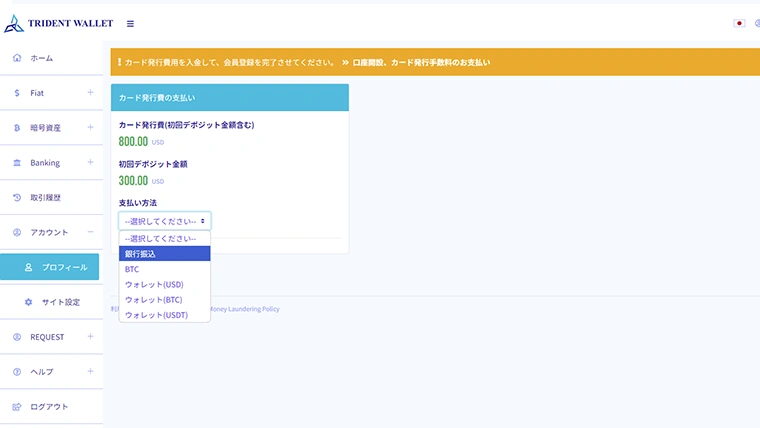Click ログアウト to sign out
Screen dimensions: 760x428
(x=49, y=407)
